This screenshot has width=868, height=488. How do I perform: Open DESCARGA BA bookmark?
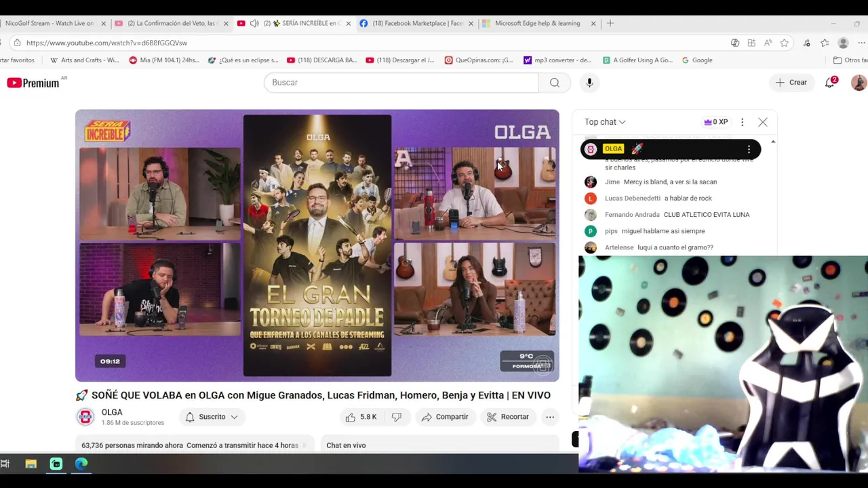322,60
